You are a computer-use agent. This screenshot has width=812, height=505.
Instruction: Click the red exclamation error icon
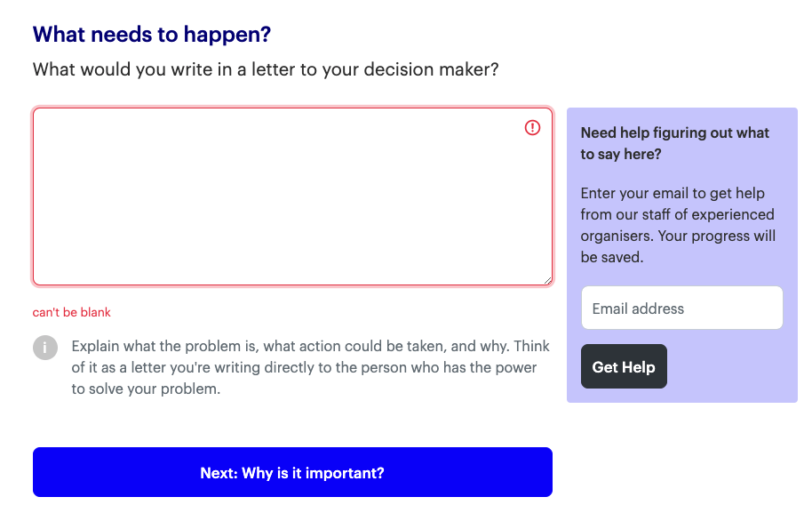click(532, 127)
